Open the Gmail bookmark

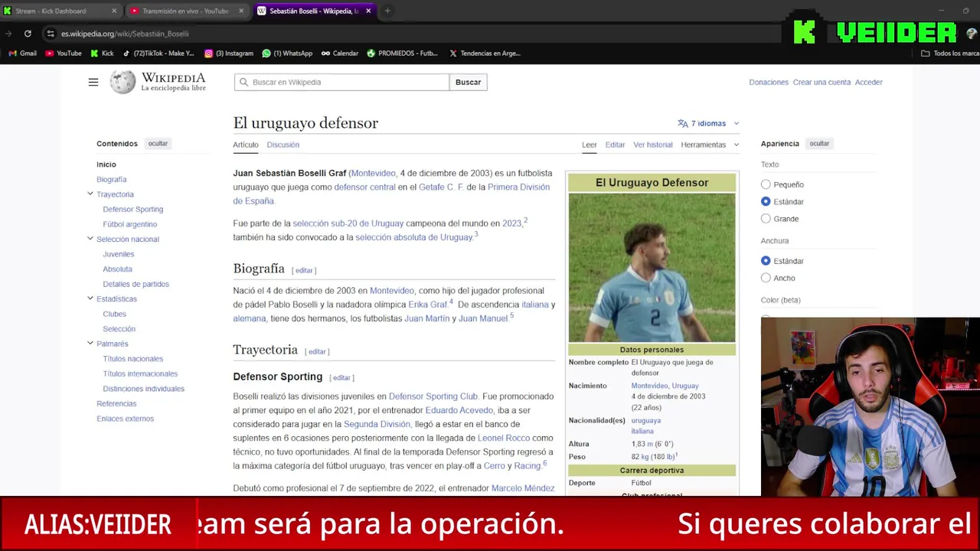pyautogui.click(x=22, y=54)
